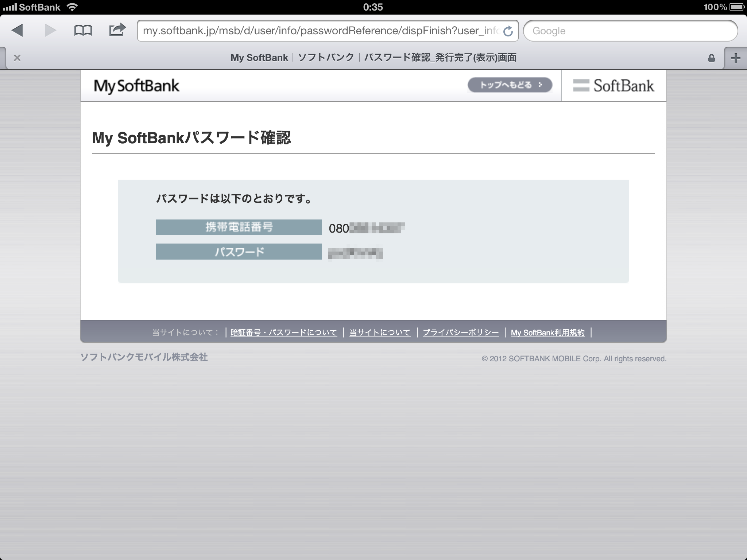The width and height of the screenshot is (747, 560).
Task: Click ソフトバンクモバイル株式会社 footer text
Action: (144, 357)
